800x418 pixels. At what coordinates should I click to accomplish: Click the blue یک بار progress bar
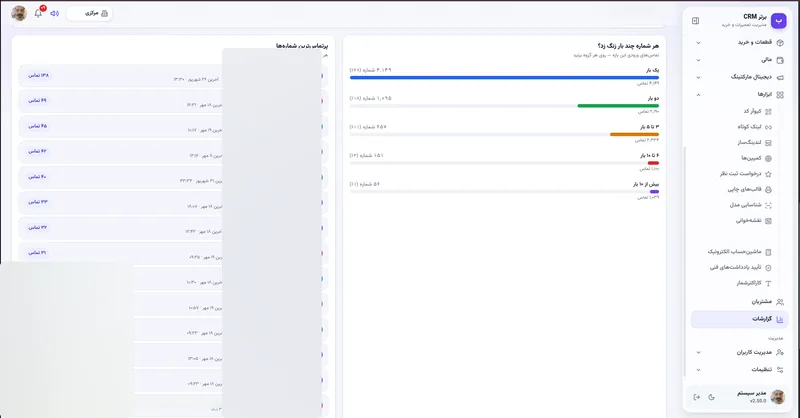click(x=504, y=78)
